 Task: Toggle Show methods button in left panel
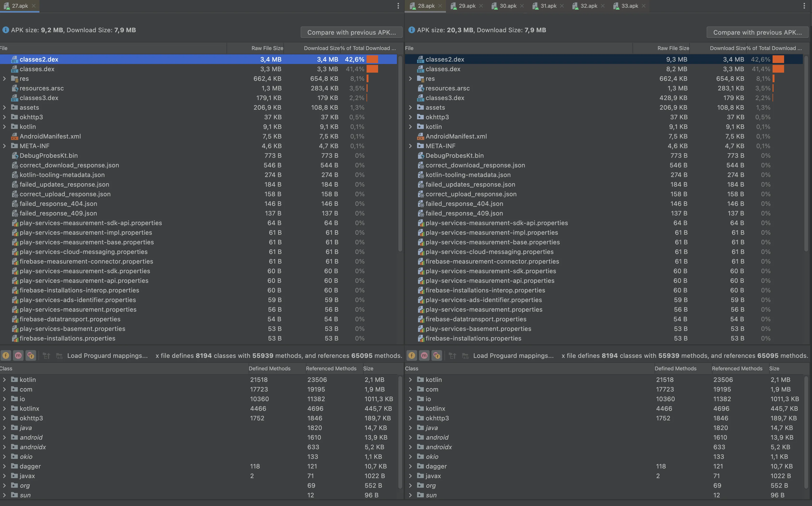[x=19, y=355]
